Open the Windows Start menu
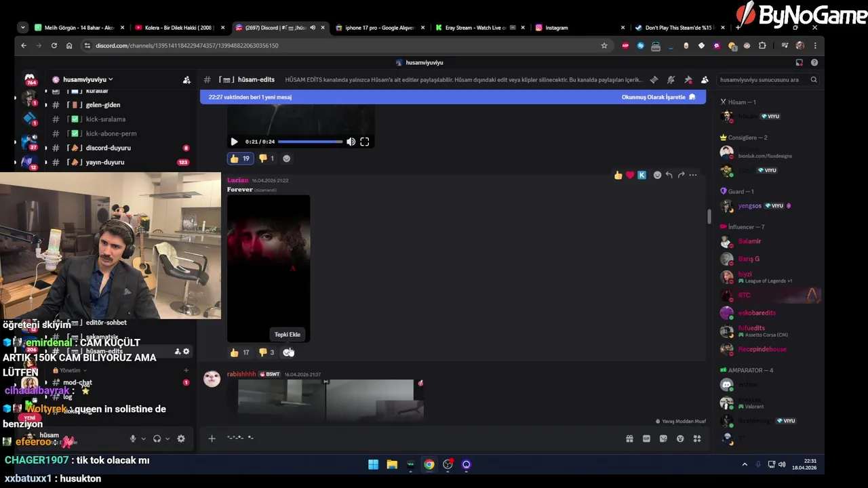 pyautogui.click(x=373, y=464)
